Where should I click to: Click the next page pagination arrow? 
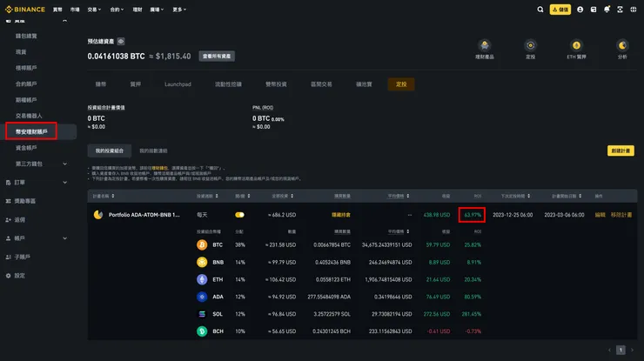click(x=632, y=350)
